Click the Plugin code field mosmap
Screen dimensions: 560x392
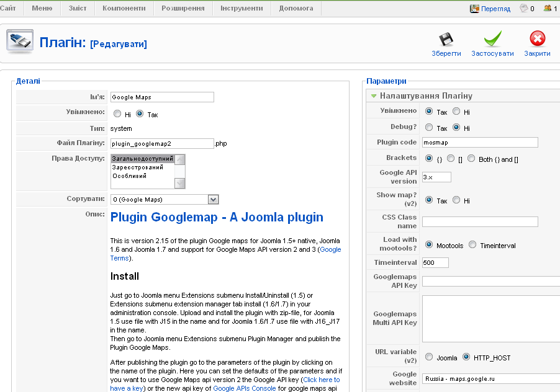[480, 142]
